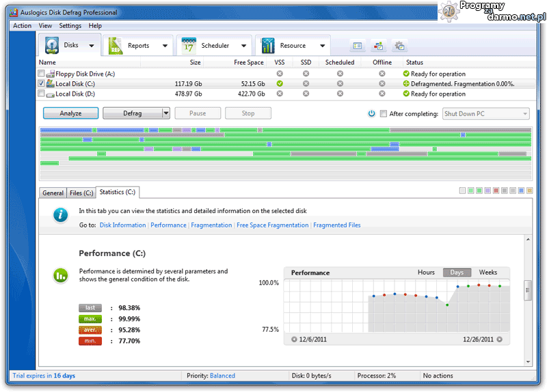The image size is (547, 392).
Task: Click the power icon beside After completing
Action: click(x=371, y=113)
